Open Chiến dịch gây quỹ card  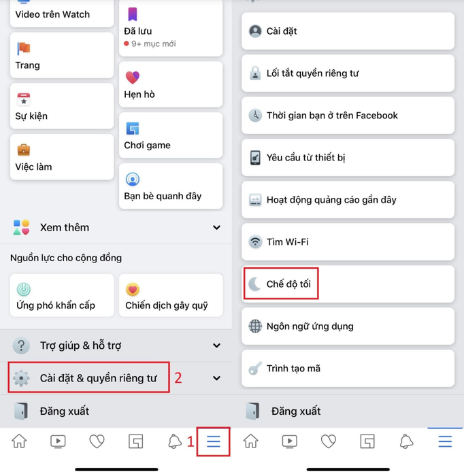(x=171, y=295)
